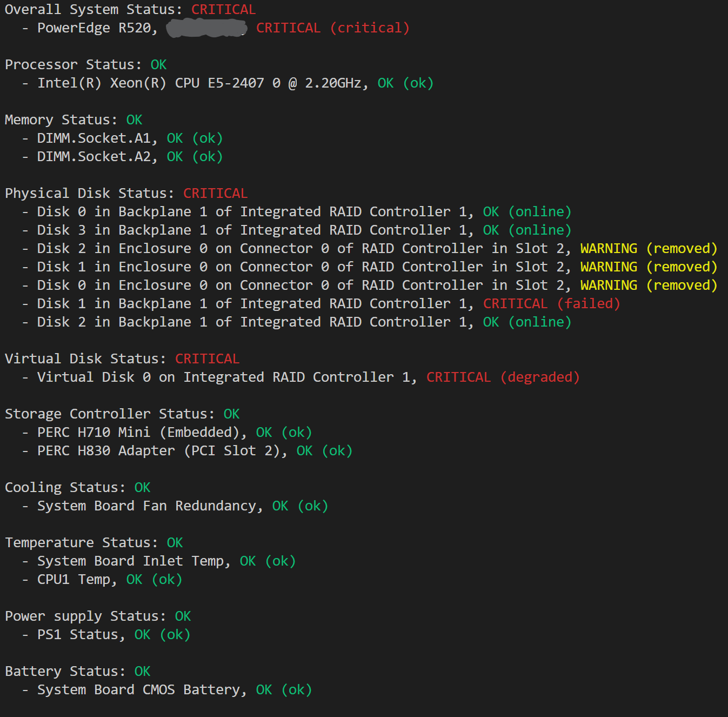Click the PowerEdge R520 line
Screen dimensions: 728x717
click(x=215, y=28)
